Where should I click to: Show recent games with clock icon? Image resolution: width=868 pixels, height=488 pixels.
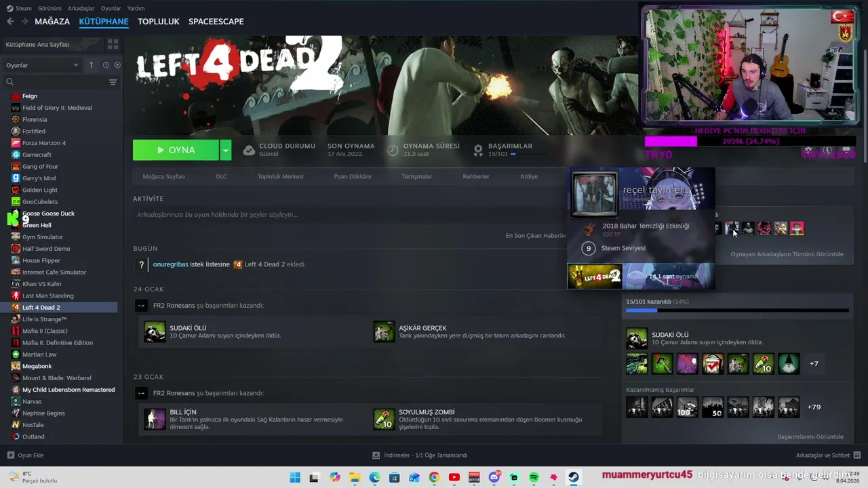click(106, 65)
